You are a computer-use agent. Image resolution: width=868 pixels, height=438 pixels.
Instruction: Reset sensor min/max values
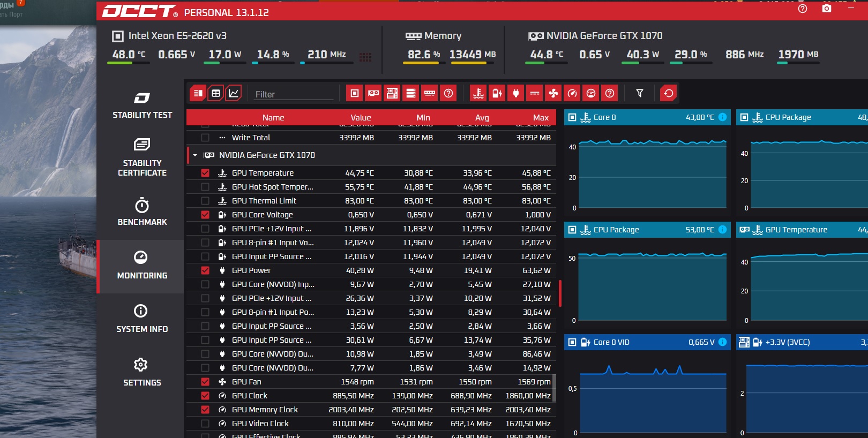[x=669, y=93]
